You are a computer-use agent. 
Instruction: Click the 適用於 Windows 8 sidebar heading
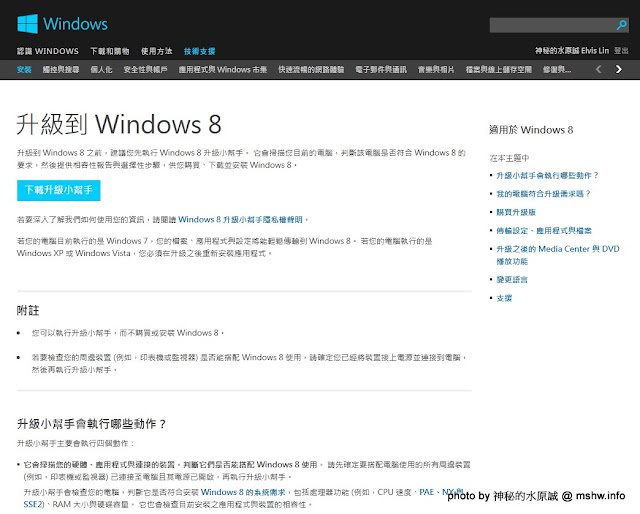click(x=531, y=130)
